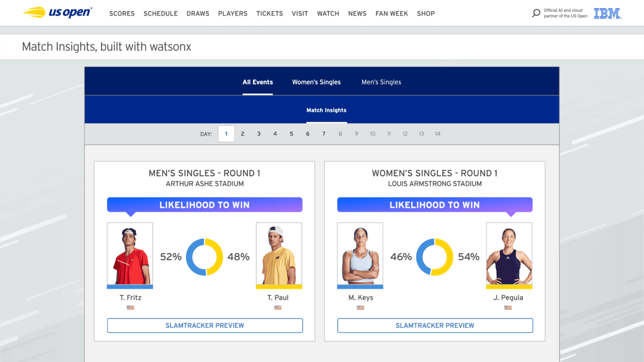Select Day 3
Screen dimensions: 644x362
[259, 134]
